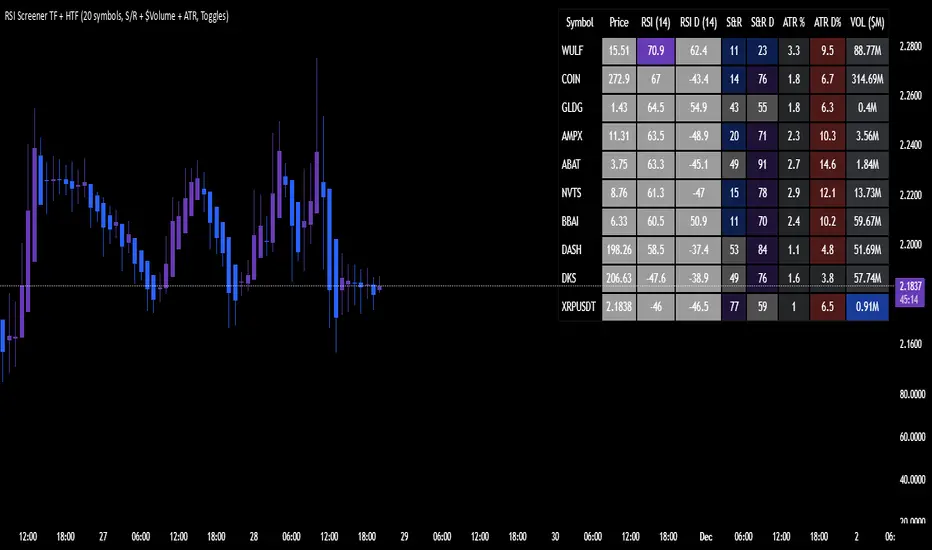Select the BBAI symbol cell
The width and height of the screenshot is (932, 550).
[x=580, y=221]
